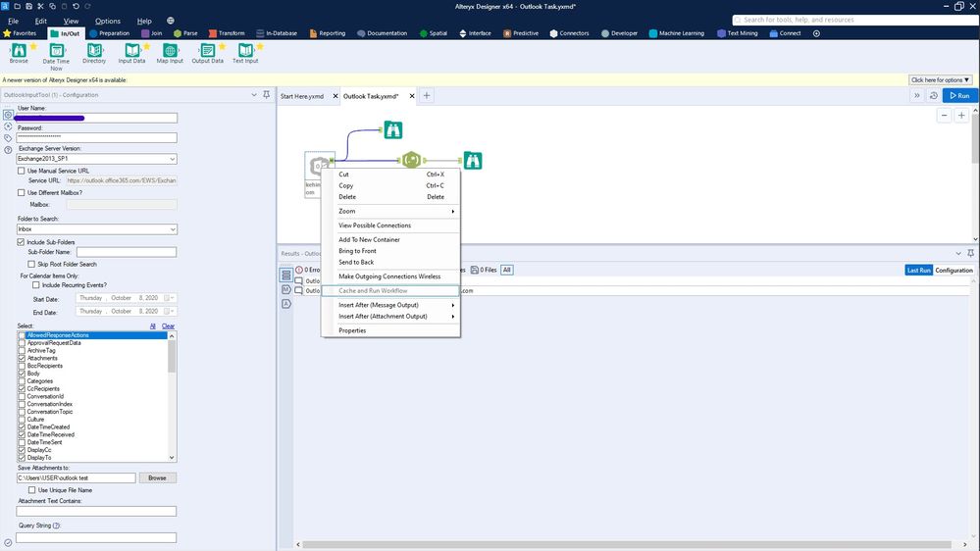Click the Last Run button
The width and height of the screenshot is (980, 551).
click(919, 270)
